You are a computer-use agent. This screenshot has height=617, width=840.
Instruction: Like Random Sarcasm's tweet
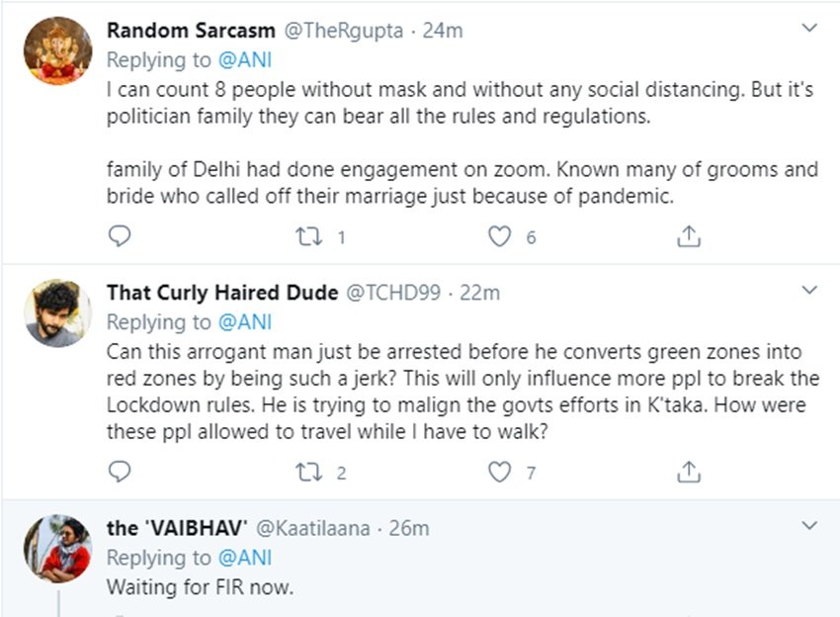501,236
